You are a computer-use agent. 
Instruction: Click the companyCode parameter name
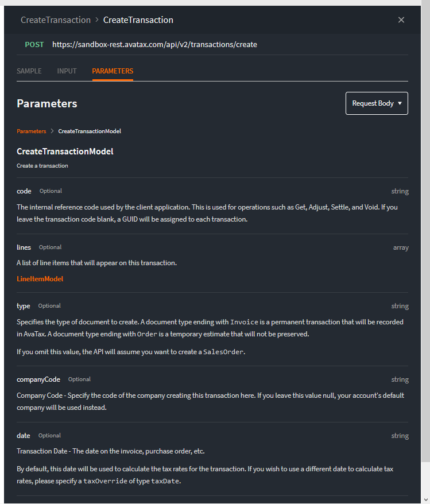tap(38, 379)
